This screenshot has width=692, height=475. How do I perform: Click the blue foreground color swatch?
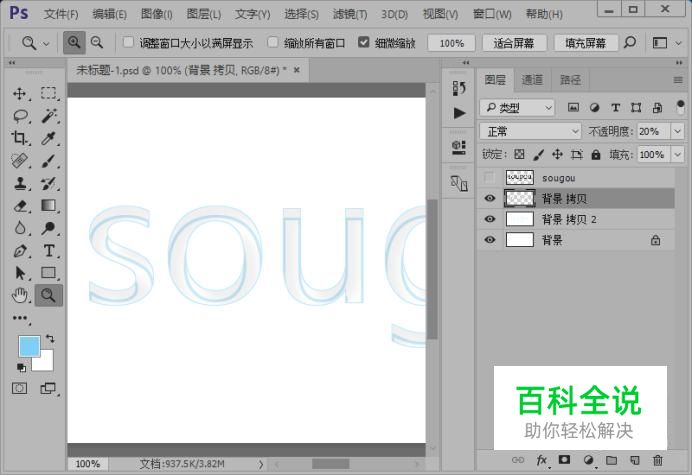[27, 344]
